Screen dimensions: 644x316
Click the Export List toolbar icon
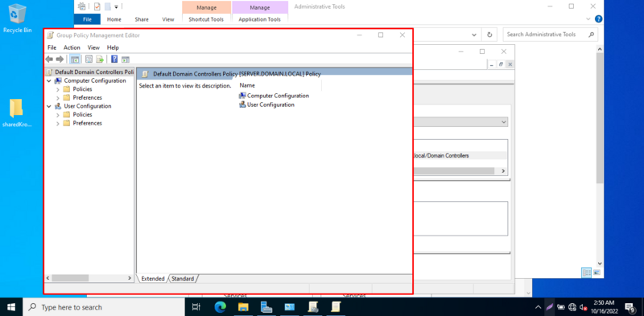tap(99, 59)
